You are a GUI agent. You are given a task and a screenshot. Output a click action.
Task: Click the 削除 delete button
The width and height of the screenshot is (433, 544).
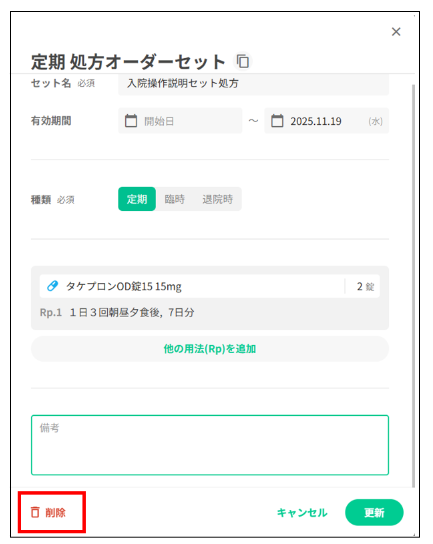click(x=49, y=512)
